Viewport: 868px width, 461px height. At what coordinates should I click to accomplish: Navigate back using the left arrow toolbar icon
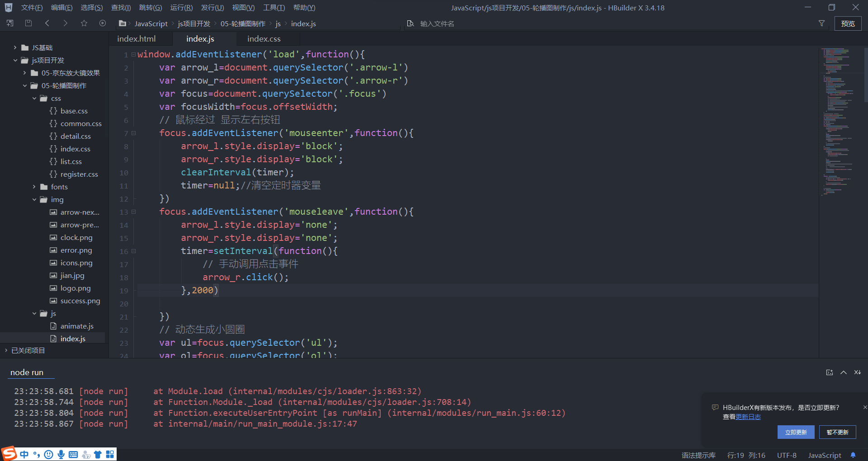[x=47, y=23]
